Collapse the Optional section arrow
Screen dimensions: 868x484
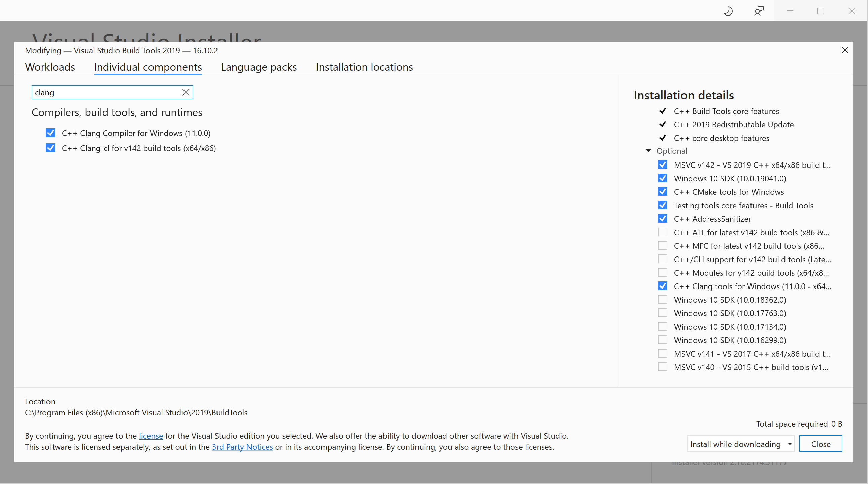click(648, 151)
